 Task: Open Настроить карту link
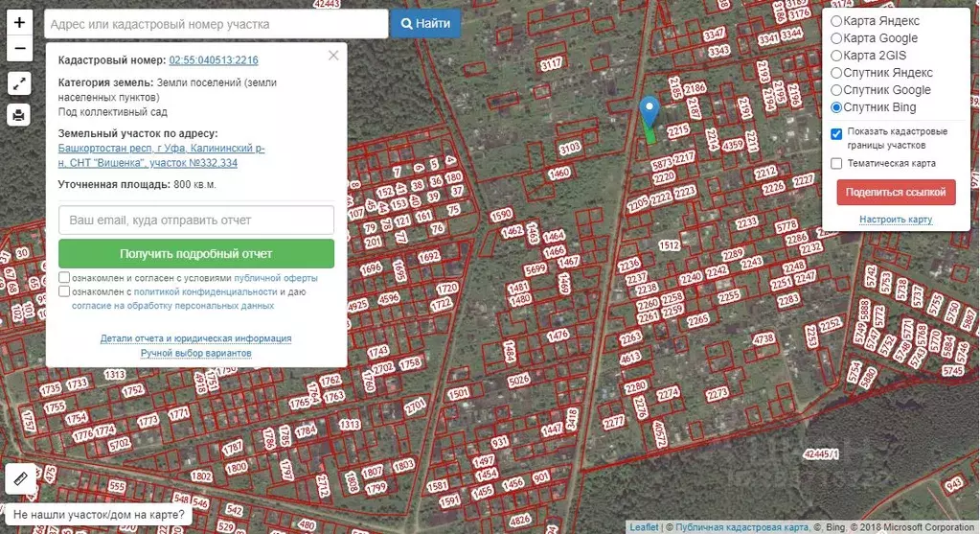(896, 220)
